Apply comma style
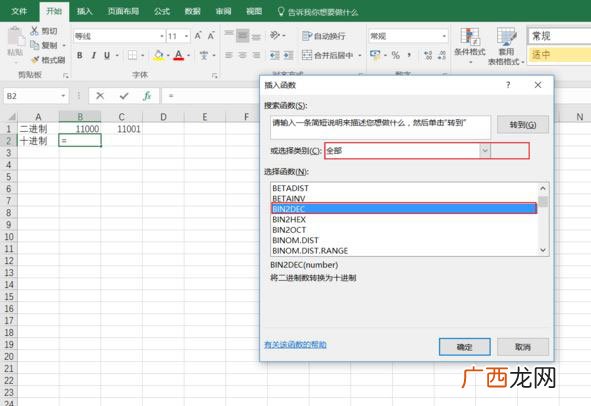Image resolution: width=591 pixels, height=406 pixels. pyautogui.click(x=409, y=55)
